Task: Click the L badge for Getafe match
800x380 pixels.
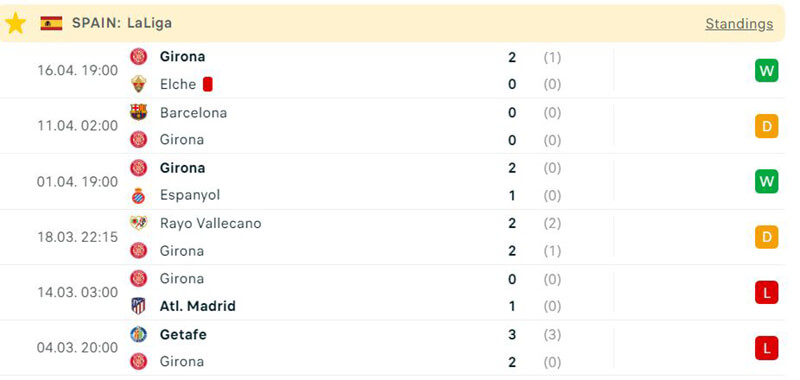Action: click(766, 348)
